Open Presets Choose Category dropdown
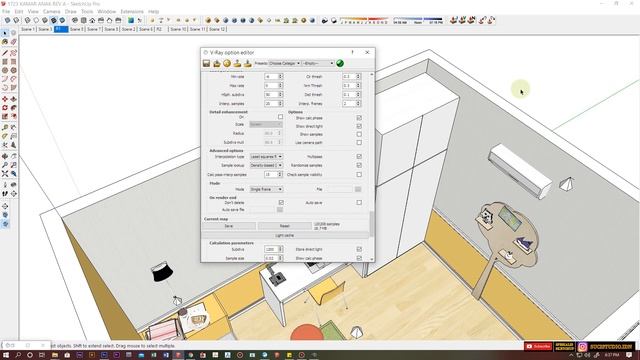 (x=285, y=63)
